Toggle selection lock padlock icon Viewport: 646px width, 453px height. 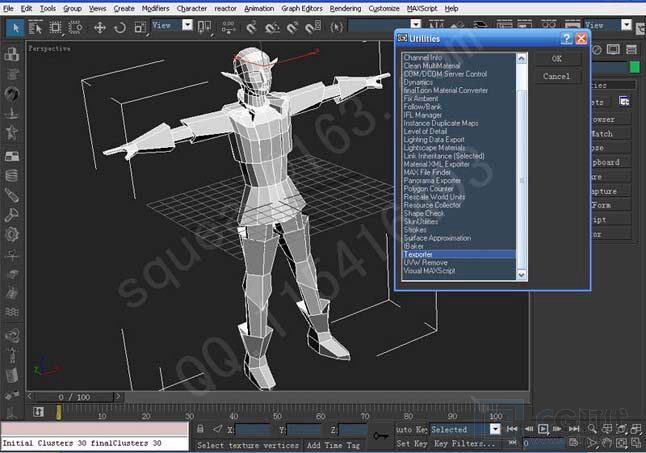(200, 430)
